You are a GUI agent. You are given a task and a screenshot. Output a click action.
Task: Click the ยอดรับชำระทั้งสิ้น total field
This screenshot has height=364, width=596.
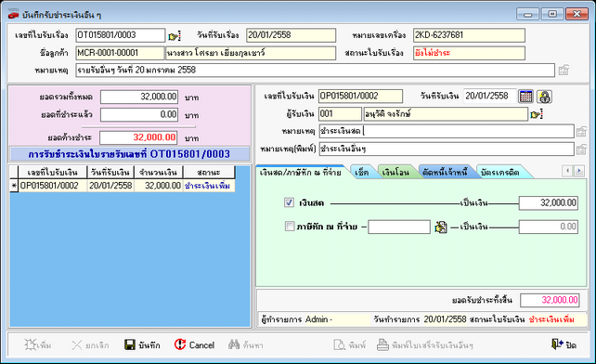(x=550, y=300)
